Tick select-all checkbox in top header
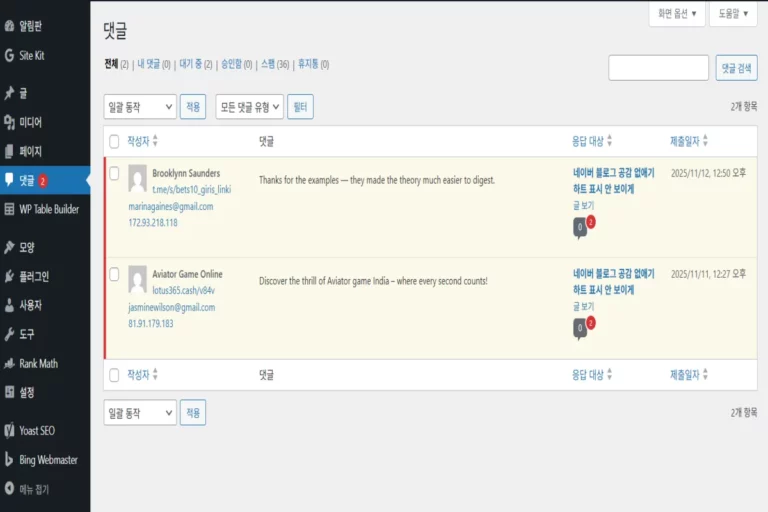The width and height of the screenshot is (768, 512). tap(114, 142)
